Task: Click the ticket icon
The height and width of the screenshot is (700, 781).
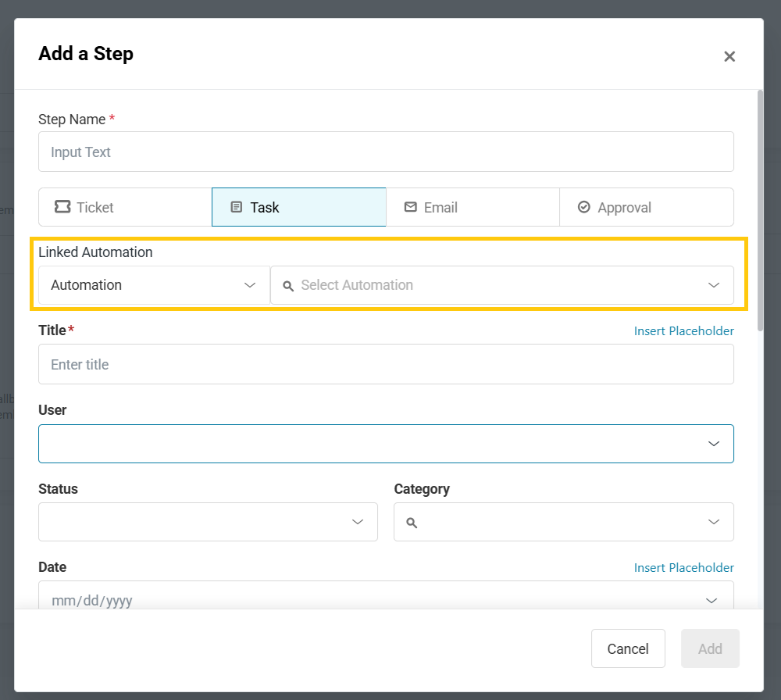Action: pos(62,207)
